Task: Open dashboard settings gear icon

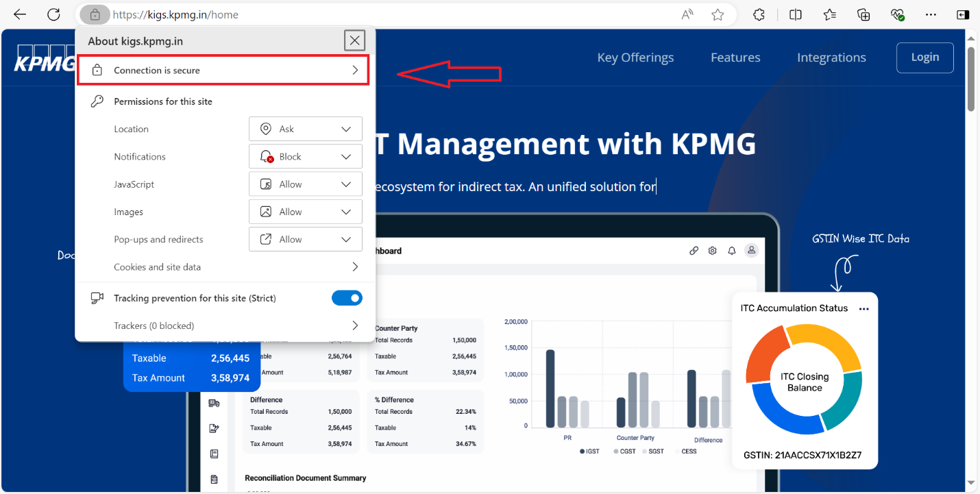Action: 713,251
